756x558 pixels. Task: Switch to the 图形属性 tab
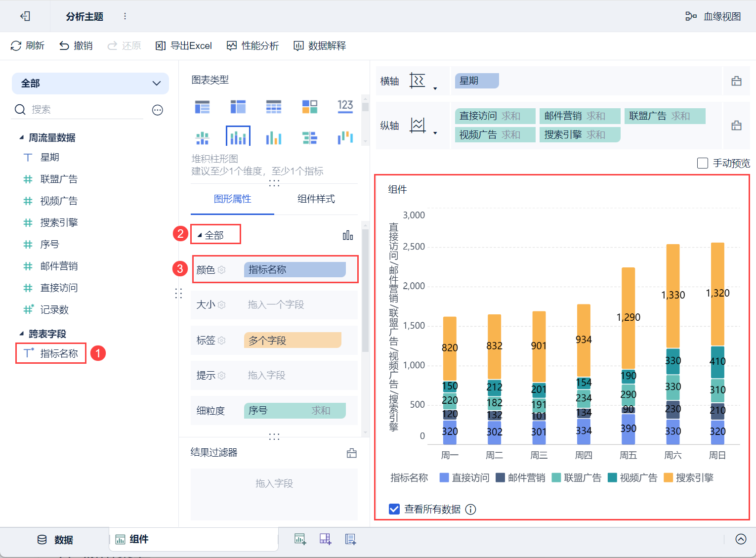tap(232, 199)
